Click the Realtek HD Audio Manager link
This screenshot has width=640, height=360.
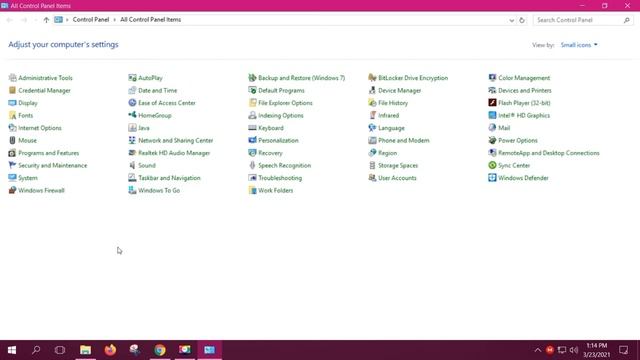pyautogui.click(x=174, y=153)
